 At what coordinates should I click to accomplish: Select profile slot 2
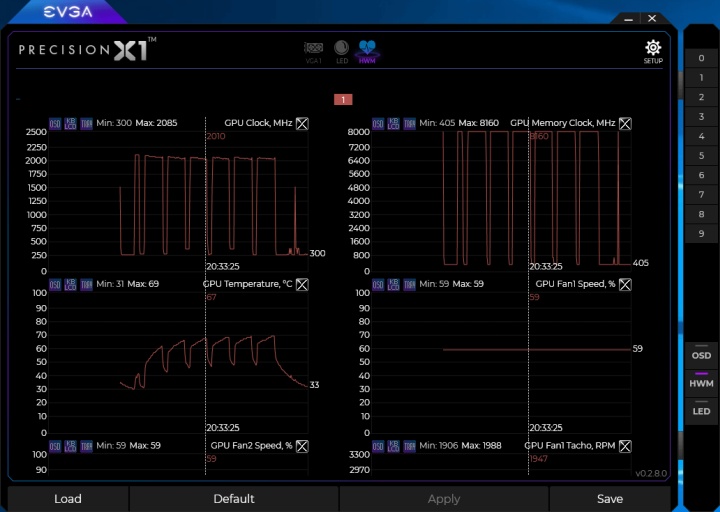tap(701, 97)
